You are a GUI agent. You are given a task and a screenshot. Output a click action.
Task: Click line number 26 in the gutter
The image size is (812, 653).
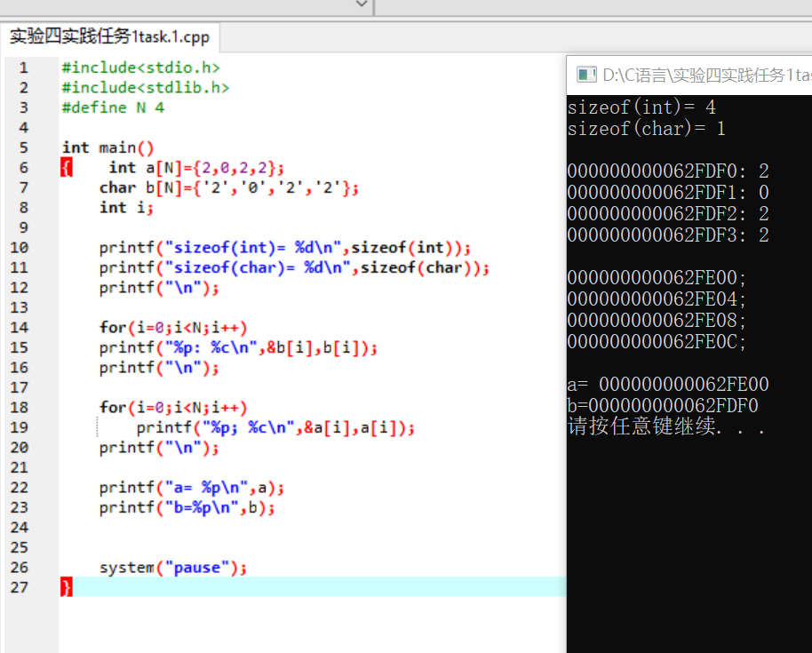(20, 568)
